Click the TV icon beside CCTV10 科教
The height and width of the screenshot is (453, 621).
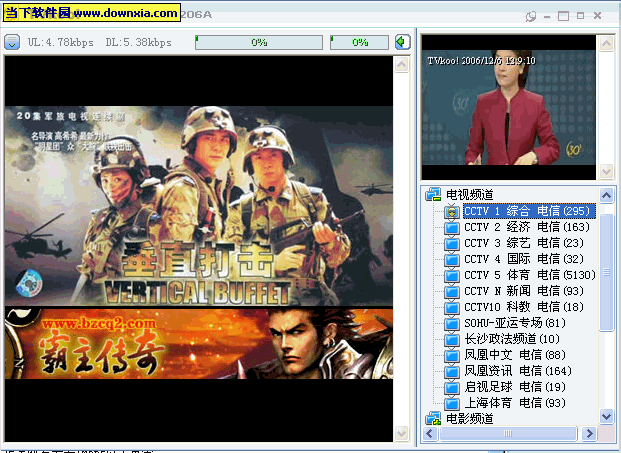click(452, 308)
